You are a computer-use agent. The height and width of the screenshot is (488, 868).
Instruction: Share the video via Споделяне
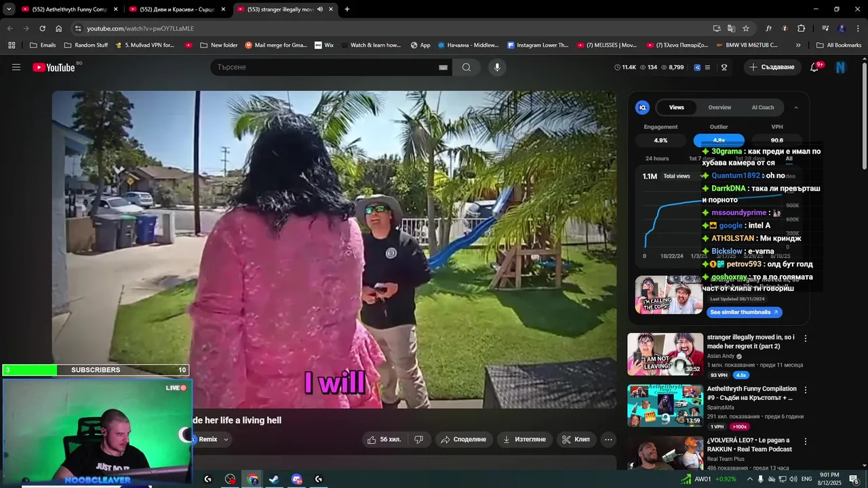coord(464,439)
